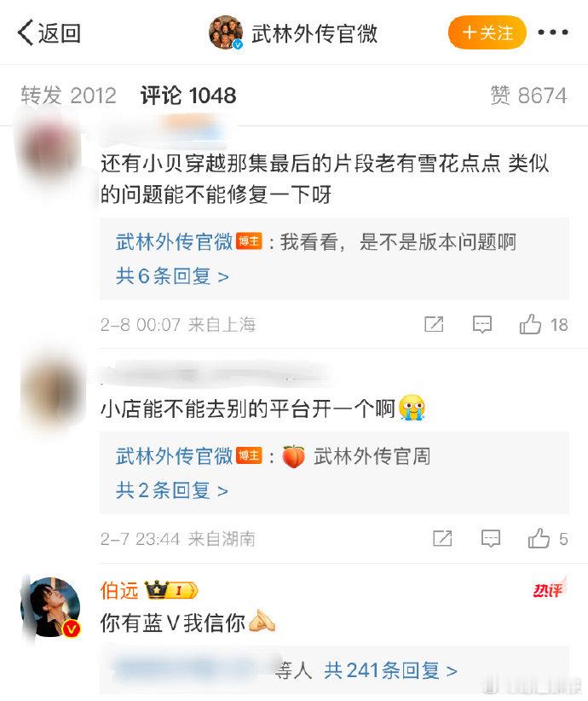Reply to the Shanghai comment via bubble icon

click(482, 325)
